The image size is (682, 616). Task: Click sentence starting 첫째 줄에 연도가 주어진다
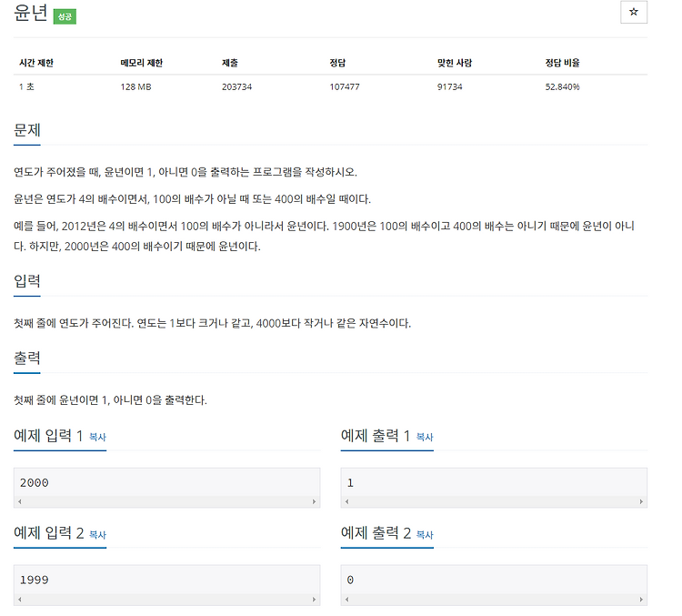[x=212, y=323]
